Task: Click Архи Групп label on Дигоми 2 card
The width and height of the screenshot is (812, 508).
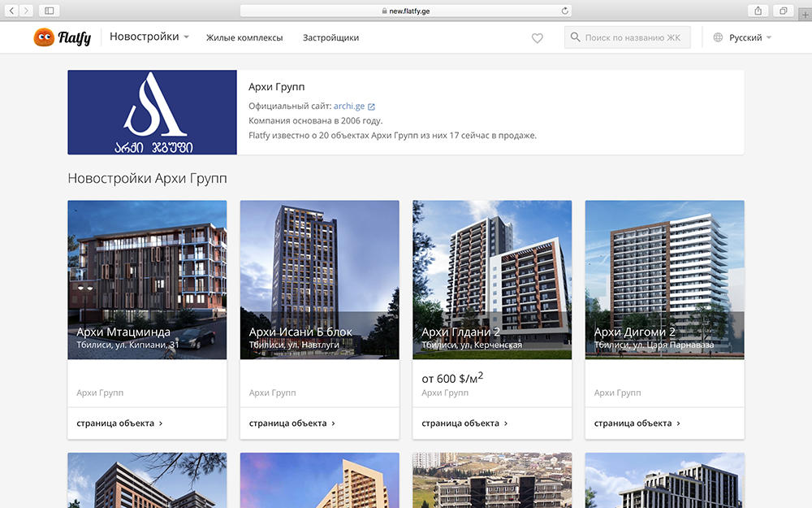Action: point(617,393)
